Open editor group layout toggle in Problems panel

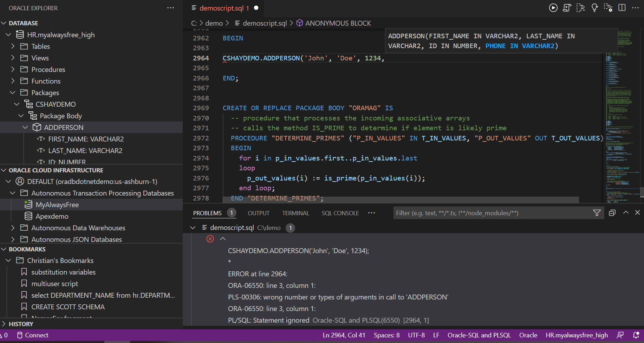612,213
